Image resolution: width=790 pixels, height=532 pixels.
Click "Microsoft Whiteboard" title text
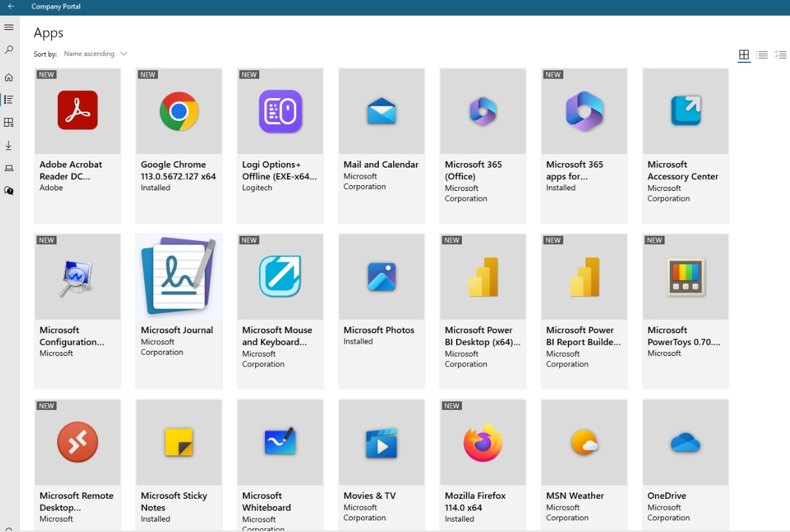(x=266, y=501)
